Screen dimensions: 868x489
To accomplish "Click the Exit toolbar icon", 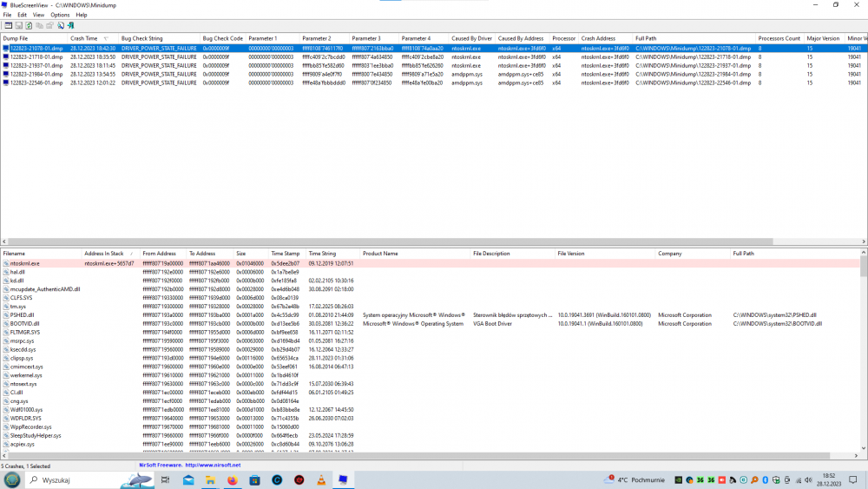I will 70,26.
